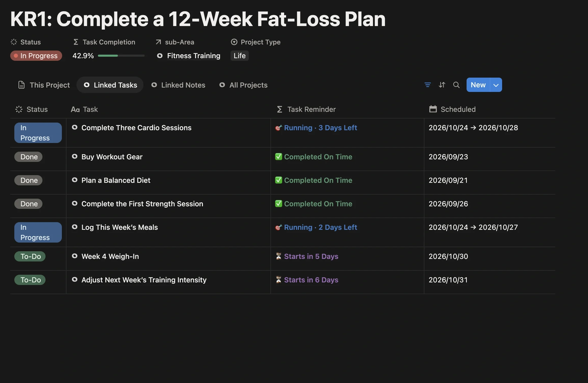Screen dimensions: 588x383
Task: Click Project Type property icon
Action: click(234, 42)
